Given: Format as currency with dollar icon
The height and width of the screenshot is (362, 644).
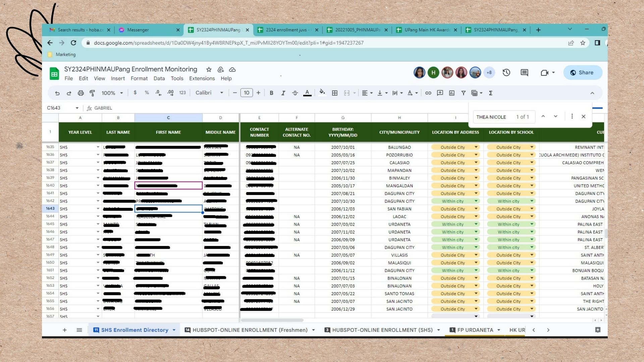Looking at the screenshot, I should (135, 93).
